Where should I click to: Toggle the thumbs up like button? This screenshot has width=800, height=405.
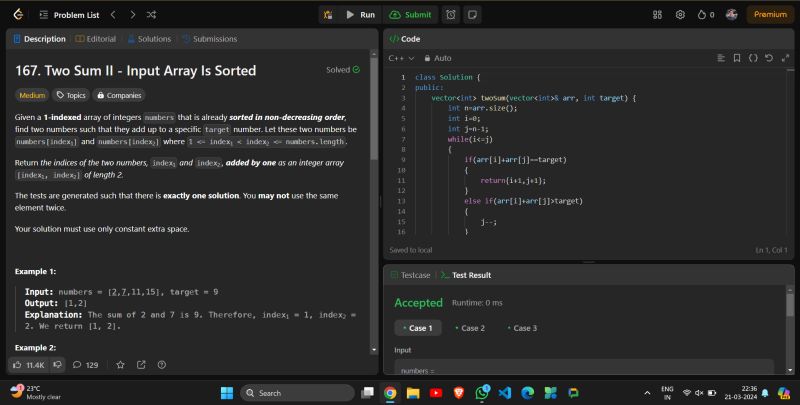29,365
